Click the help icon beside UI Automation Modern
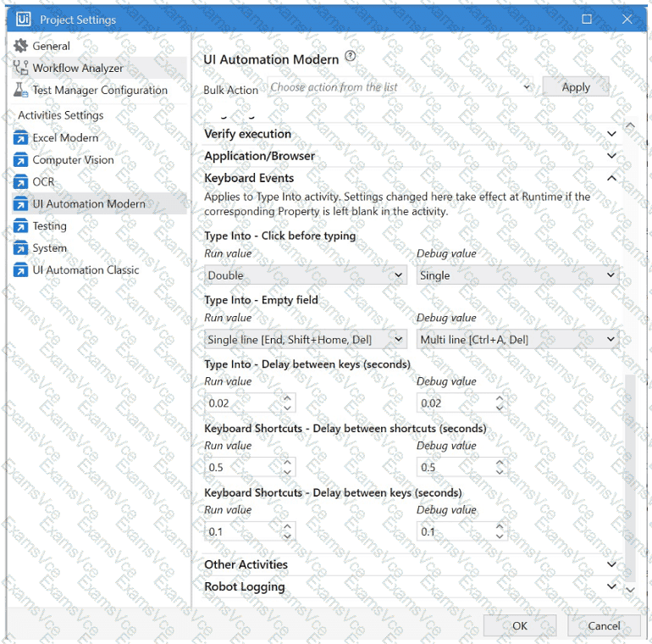The width and height of the screenshot is (652, 644). tap(351, 56)
